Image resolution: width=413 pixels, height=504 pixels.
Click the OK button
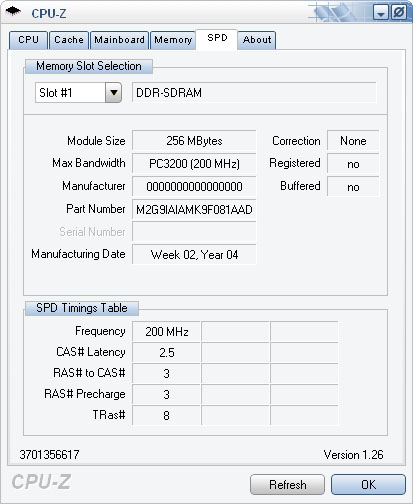tap(368, 485)
